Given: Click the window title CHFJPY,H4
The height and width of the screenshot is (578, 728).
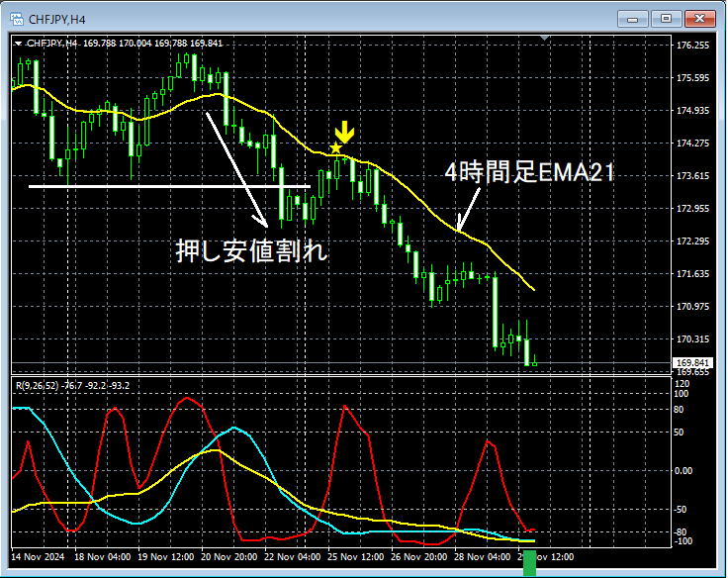Looking at the screenshot, I should click(x=56, y=20).
